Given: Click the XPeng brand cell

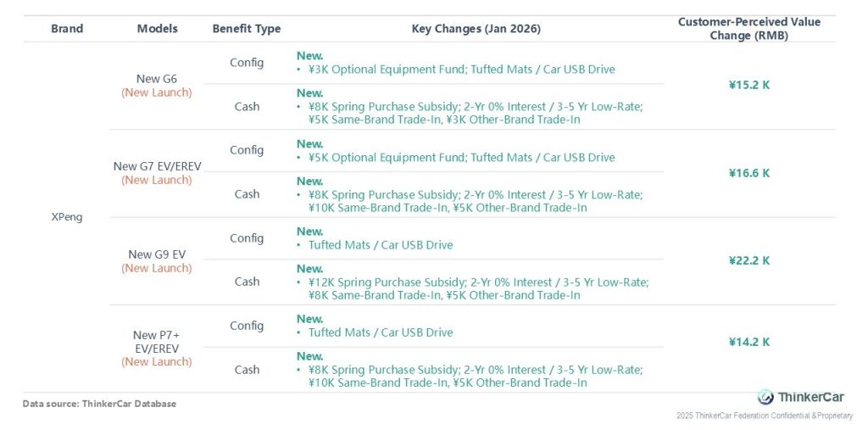Looking at the screenshot, I should tap(67, 217).
